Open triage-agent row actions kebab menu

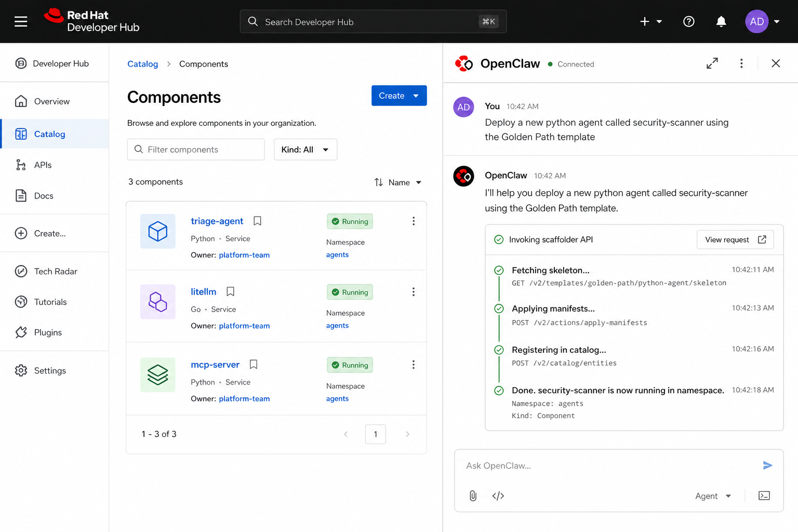click(414, 221)
